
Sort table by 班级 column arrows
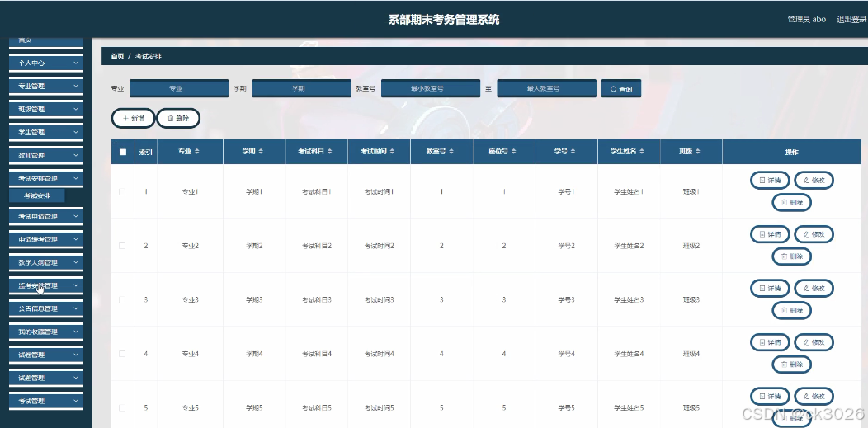click(x=698, y=152)
